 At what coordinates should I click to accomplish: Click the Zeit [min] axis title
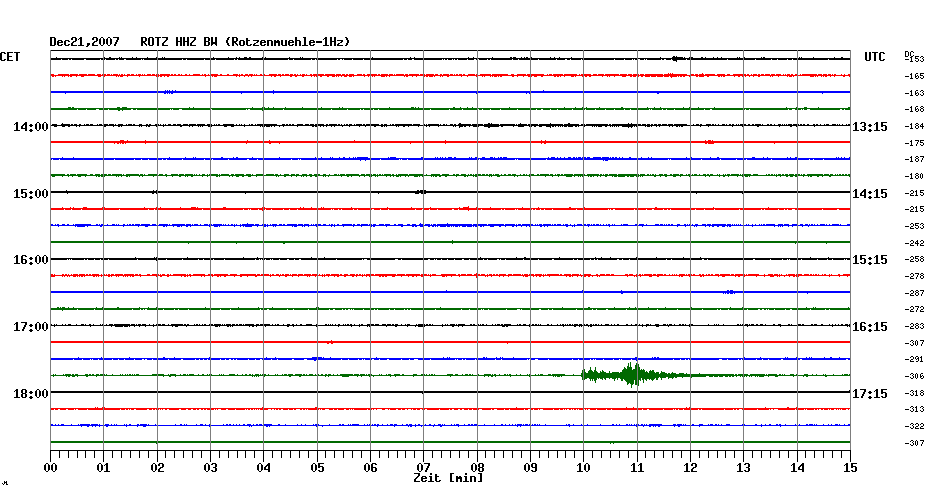coord(448,478)
